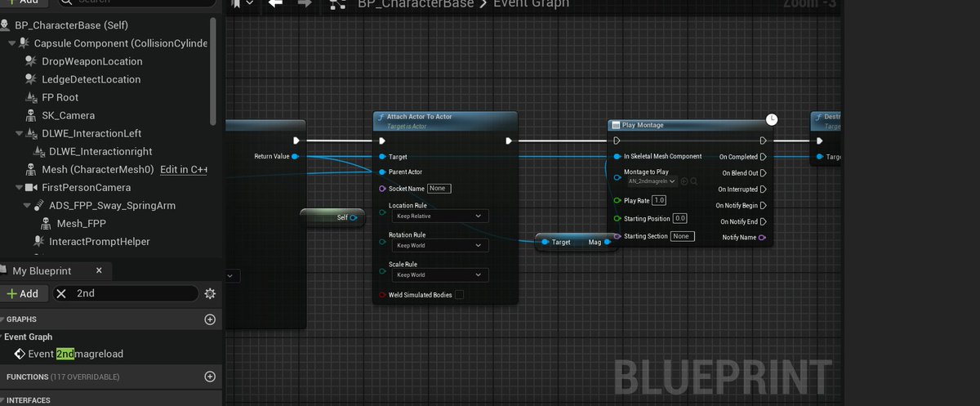Click the Attach Actor output execution pin
The width and height of the screenshot is (980, 406).
pos(509,141)
